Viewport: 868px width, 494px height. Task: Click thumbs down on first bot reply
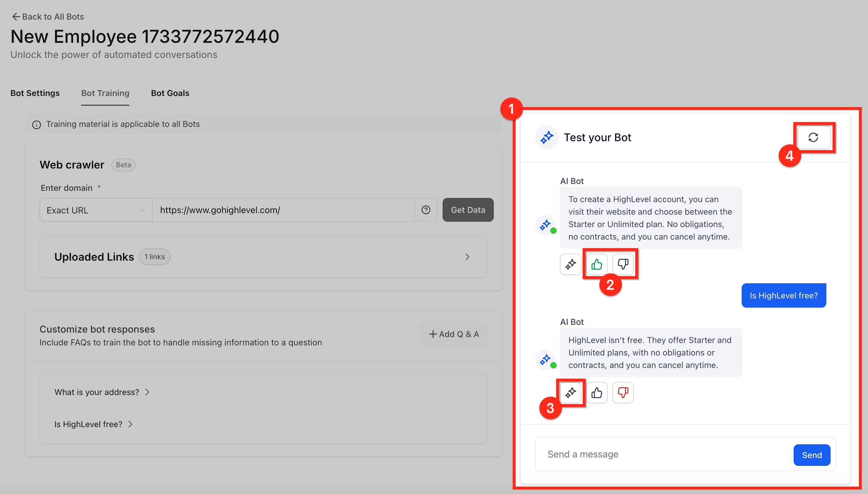coord(623,264)
